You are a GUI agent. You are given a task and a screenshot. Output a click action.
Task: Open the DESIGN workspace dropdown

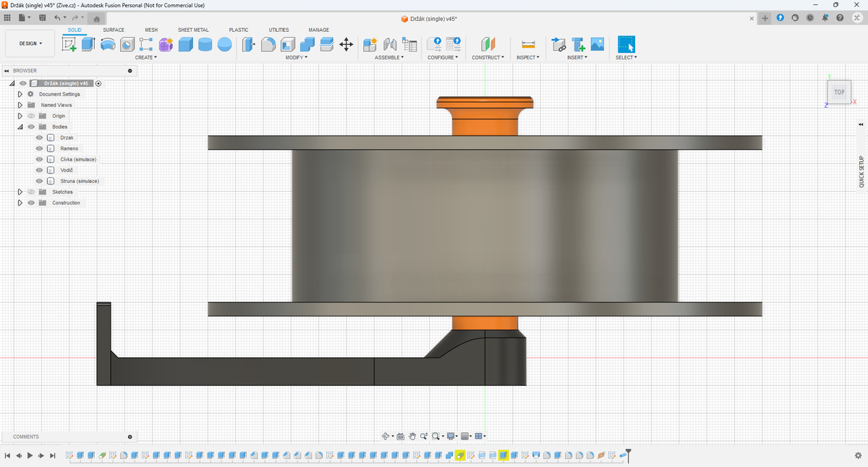(x=30, y=43)
